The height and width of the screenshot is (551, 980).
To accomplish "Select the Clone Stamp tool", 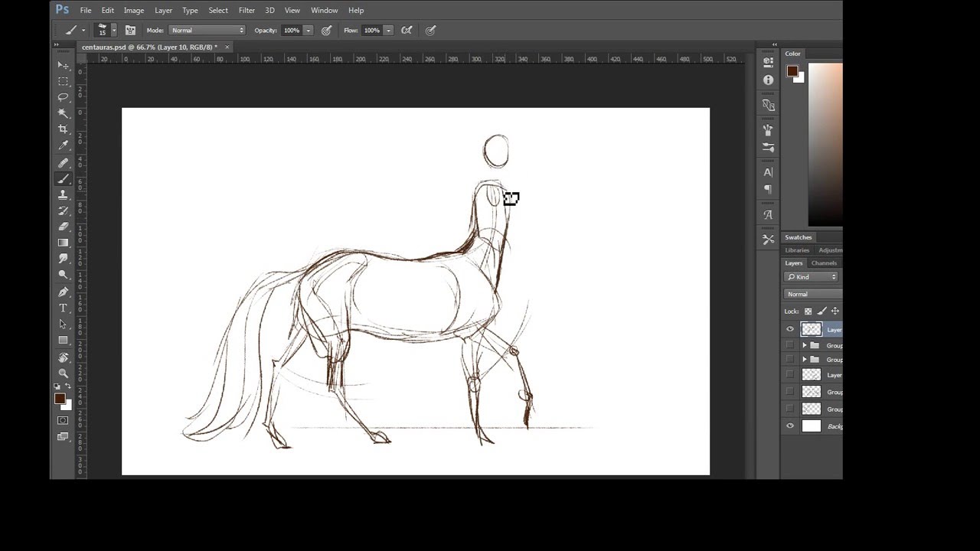I will [x=63, y=195].
